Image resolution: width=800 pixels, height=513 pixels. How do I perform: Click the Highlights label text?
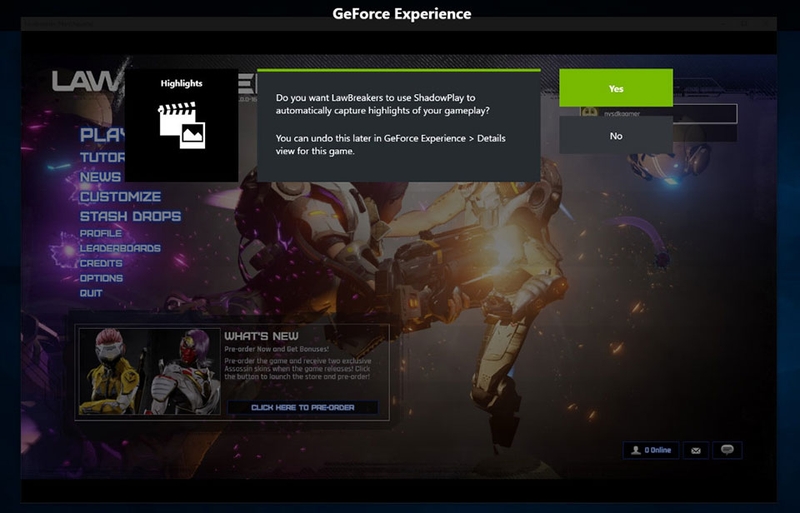pyautogui.click(x=182, y=83)
